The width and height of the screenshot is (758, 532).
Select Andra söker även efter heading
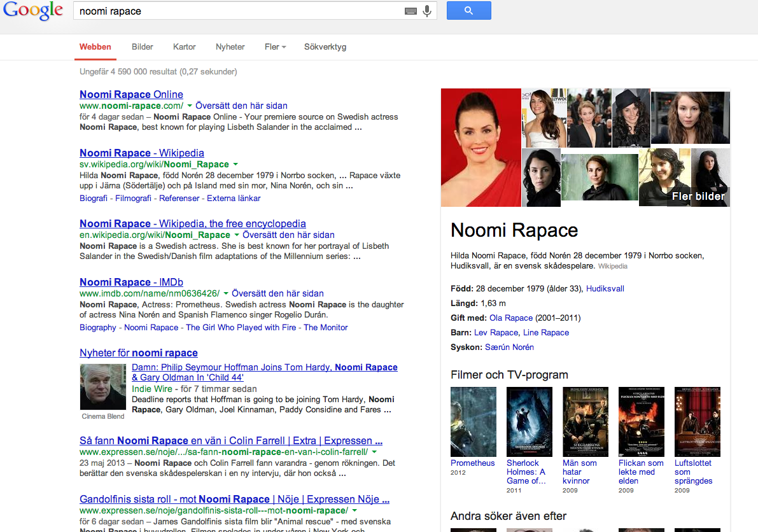508,516
